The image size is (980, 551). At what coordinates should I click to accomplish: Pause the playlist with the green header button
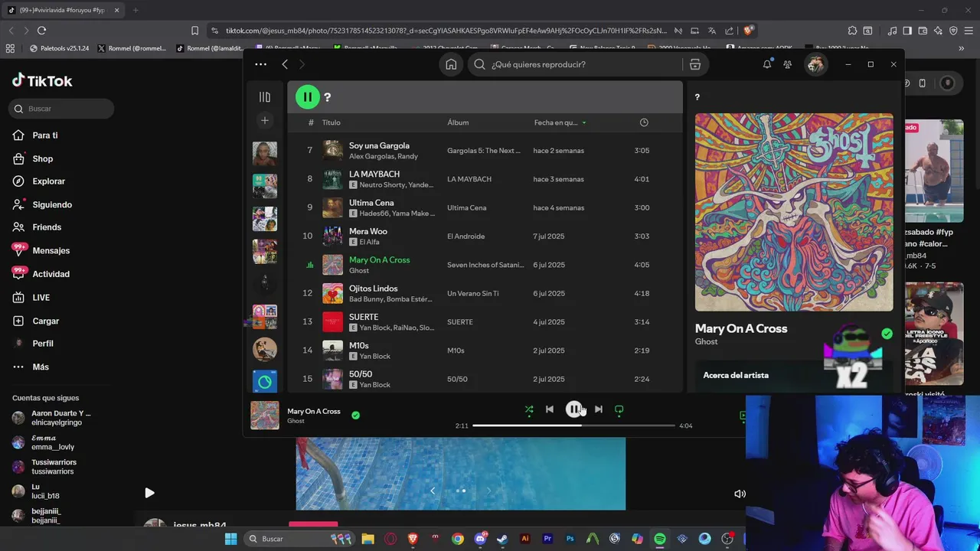coord(307,97)
